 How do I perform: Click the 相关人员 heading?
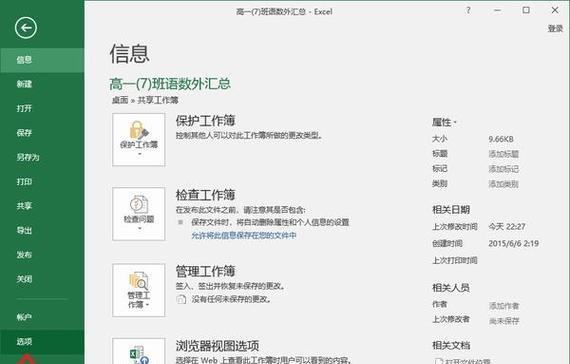point(451,288)
